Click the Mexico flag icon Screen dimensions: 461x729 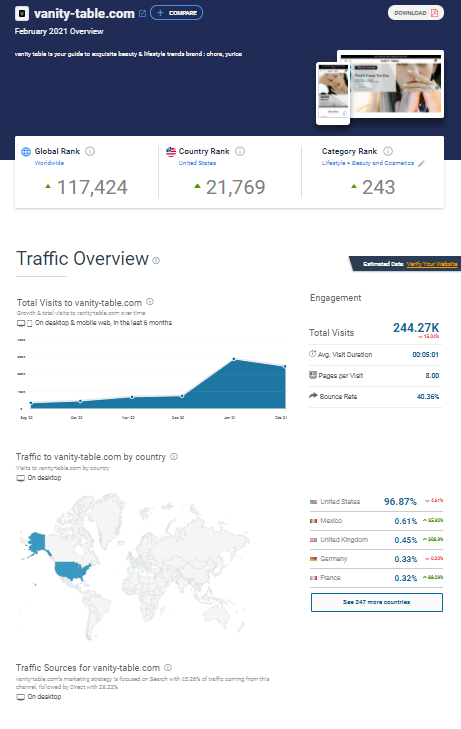click(x=314, y=521)
